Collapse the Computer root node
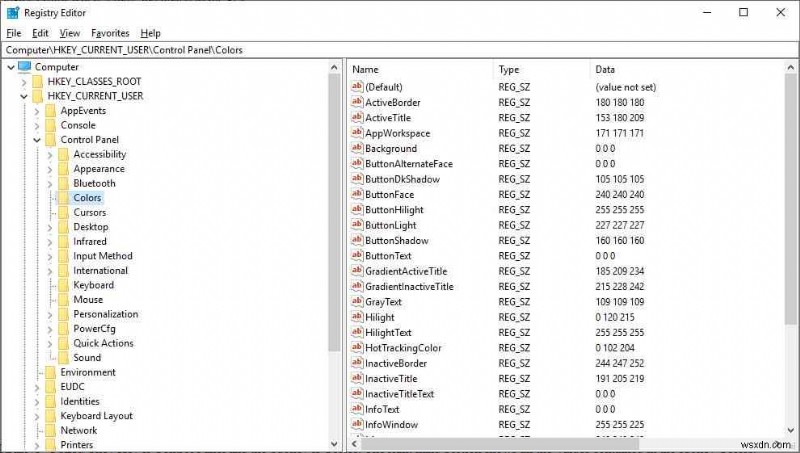Screen dimensions: 800x453 [11, 67]
